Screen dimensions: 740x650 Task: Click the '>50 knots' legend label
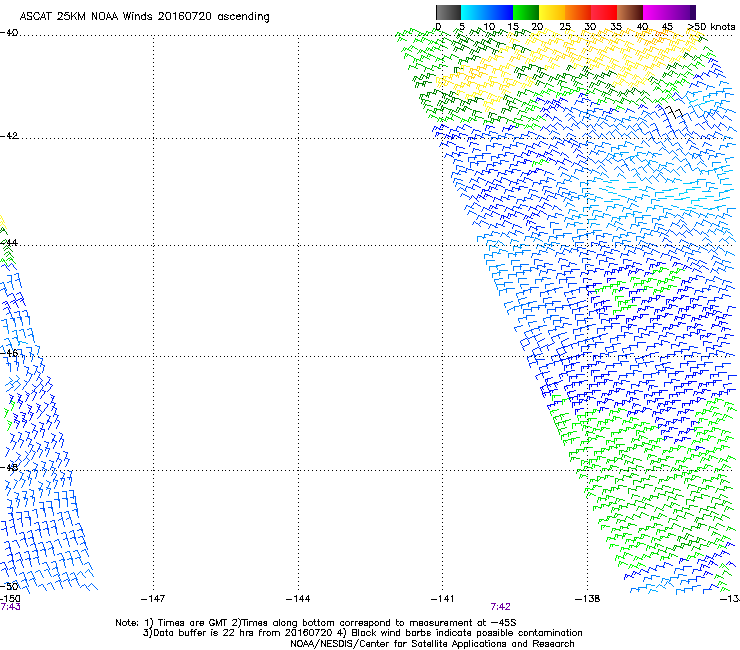coord(711,27)
